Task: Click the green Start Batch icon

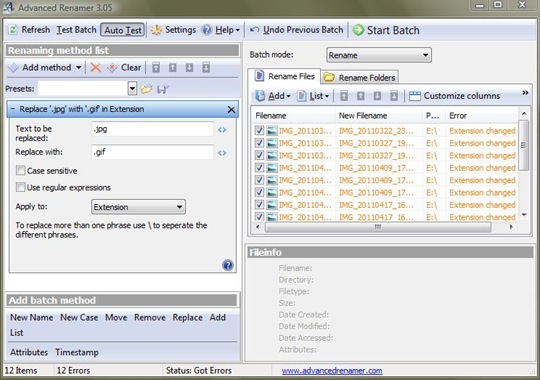Action: (358, 30)
